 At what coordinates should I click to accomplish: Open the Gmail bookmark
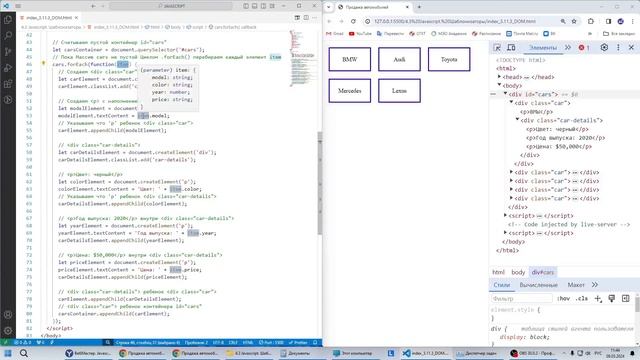tap(335, 33)
